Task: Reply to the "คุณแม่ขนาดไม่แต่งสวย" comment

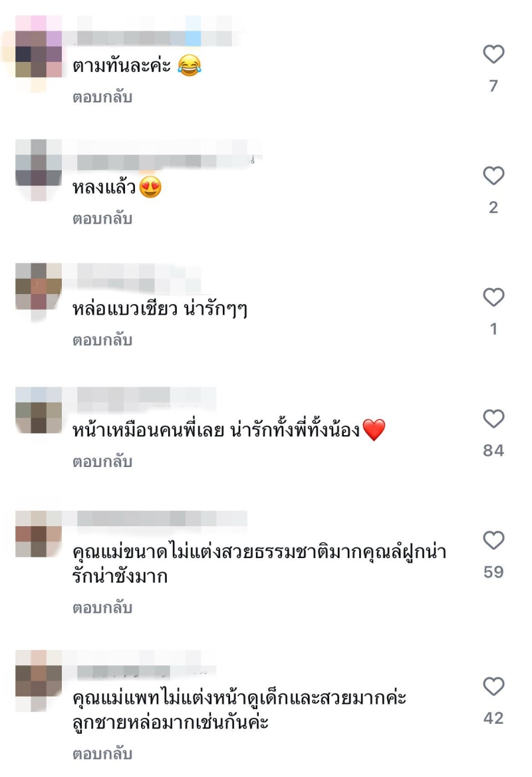Action: coord(102,607)
